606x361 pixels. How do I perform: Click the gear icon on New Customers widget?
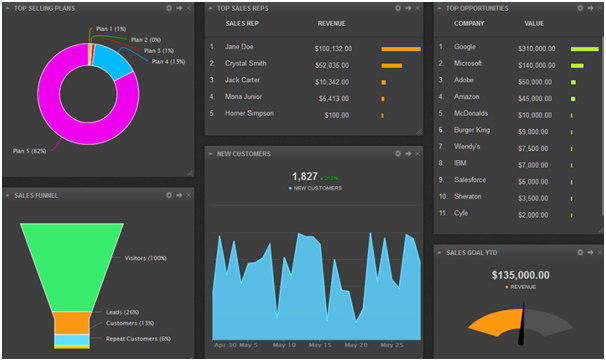[398, 154]
